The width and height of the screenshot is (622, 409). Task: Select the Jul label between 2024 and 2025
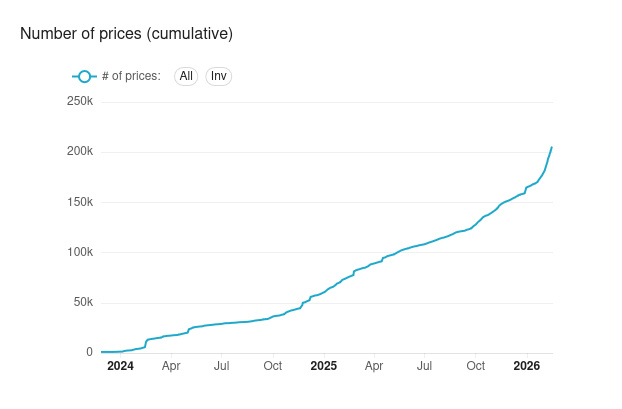pos(221,366)
